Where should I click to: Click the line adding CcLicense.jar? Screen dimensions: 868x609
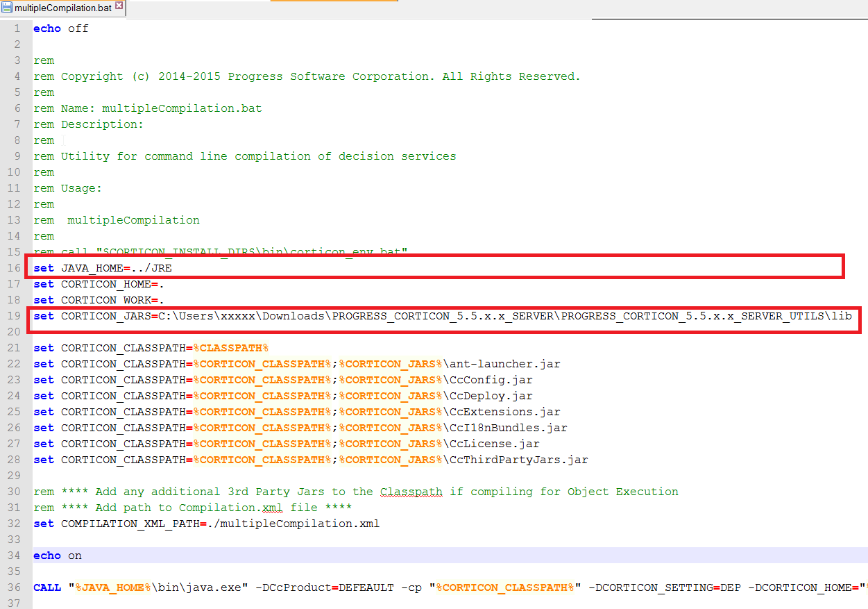287,444
